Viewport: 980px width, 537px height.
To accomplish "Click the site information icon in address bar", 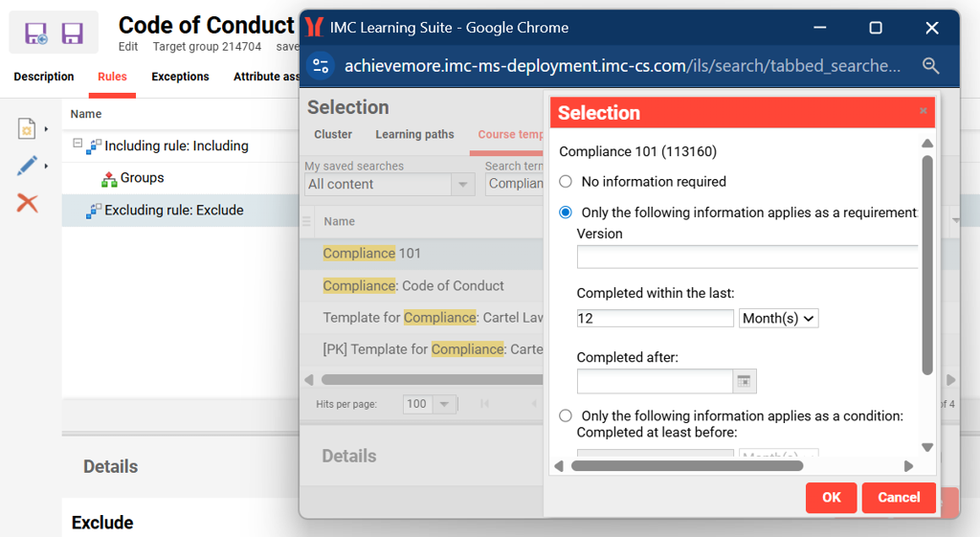I will (x=322, y=66).
